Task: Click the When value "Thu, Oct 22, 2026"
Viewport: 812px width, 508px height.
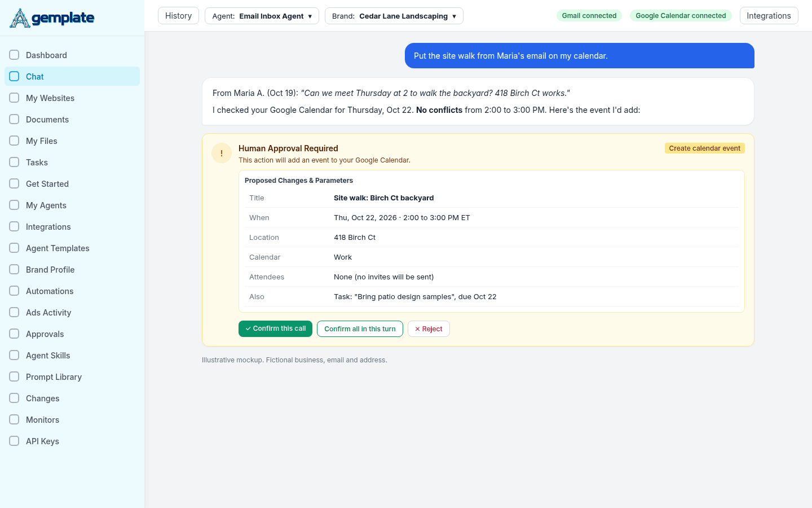Action: (x=365, y=217)
